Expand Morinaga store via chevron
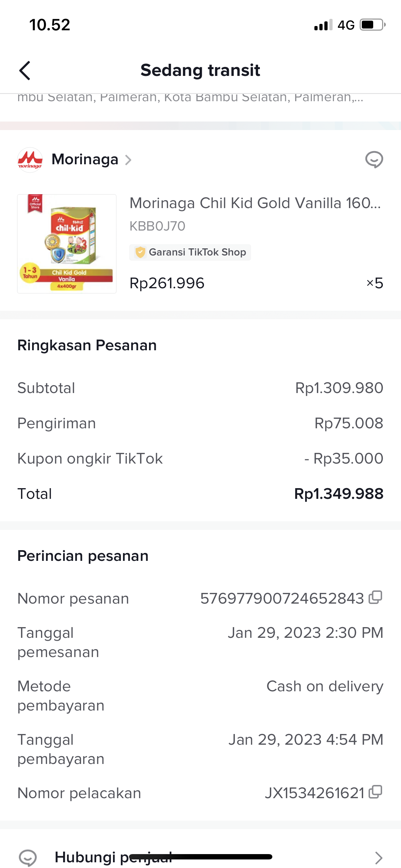Image resolution: width=401 pixels, height=868 pixels. tap(128, 160)
